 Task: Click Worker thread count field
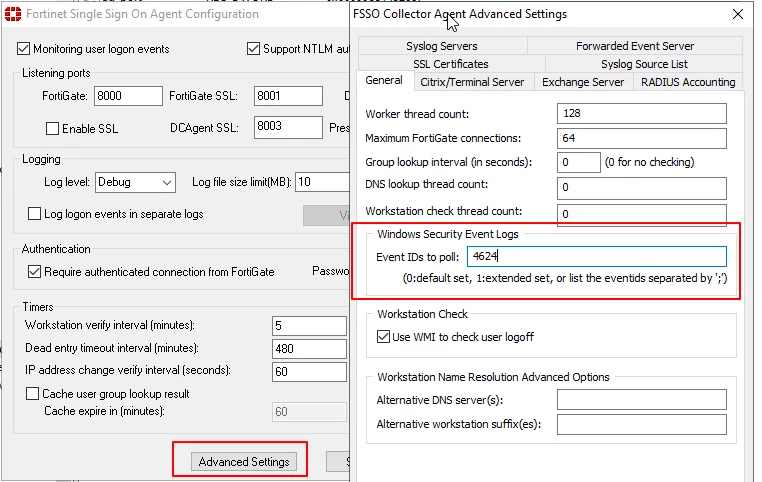click(x=642, y=113)
